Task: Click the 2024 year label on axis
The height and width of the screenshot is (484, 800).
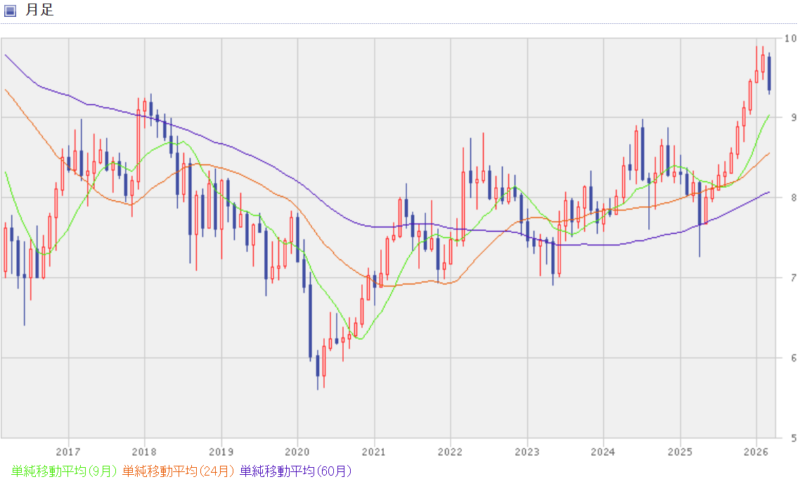Action: (x=603, y=452)
